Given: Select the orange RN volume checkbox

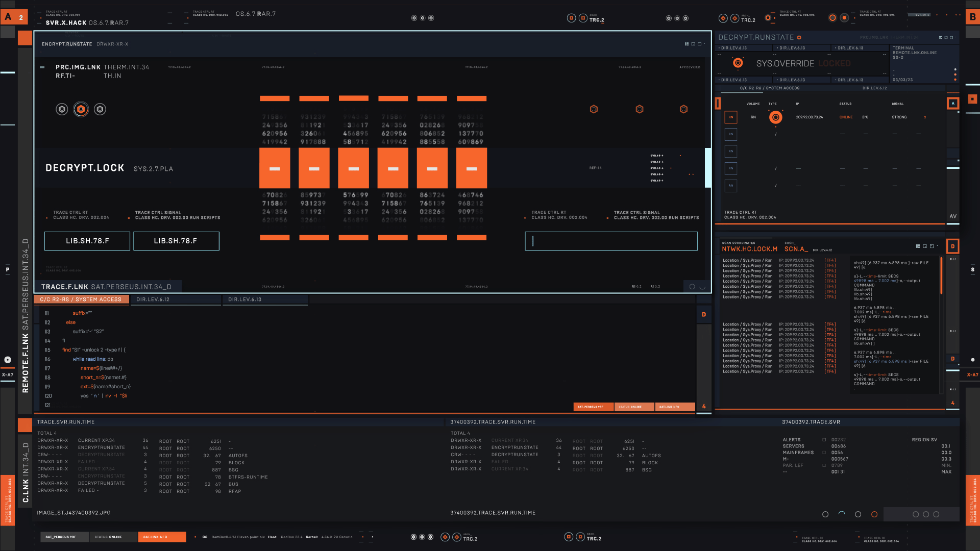Looking at the screenshot, I should (730, 117).
